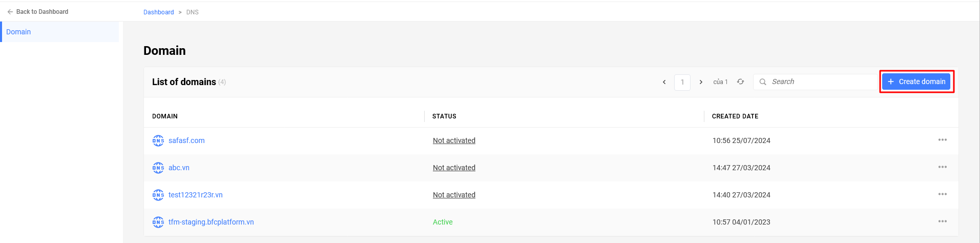
Task: Click the refresh icon beside page count
Action: [740, 82]
